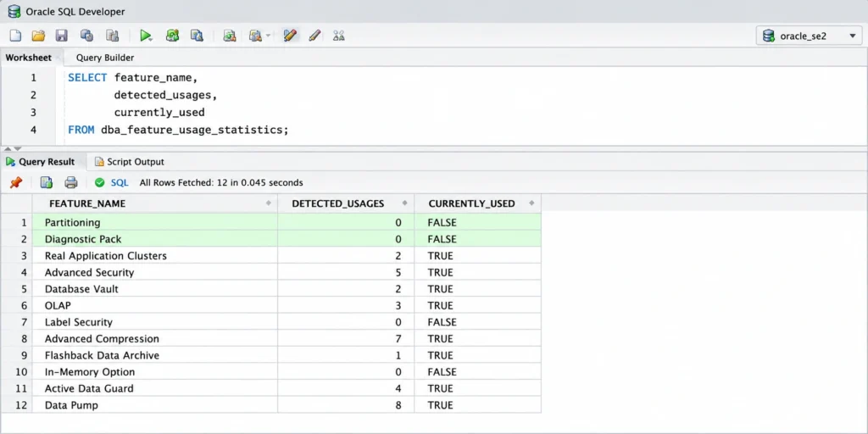The width and height of the screenshot is (868, 434).
Task: Sort by FEATURE_NAME column header
Action: [x=155, y=203]
